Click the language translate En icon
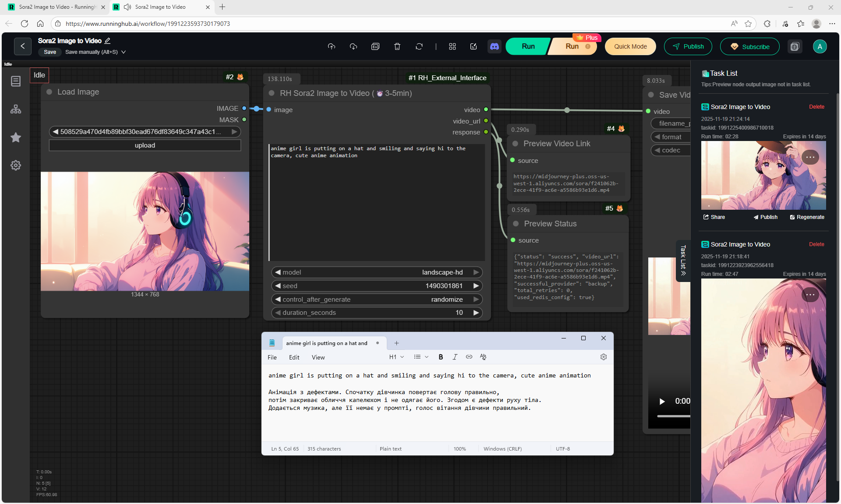Image resolution: width=841 pixels, height=504 pixels. point(375,46)
